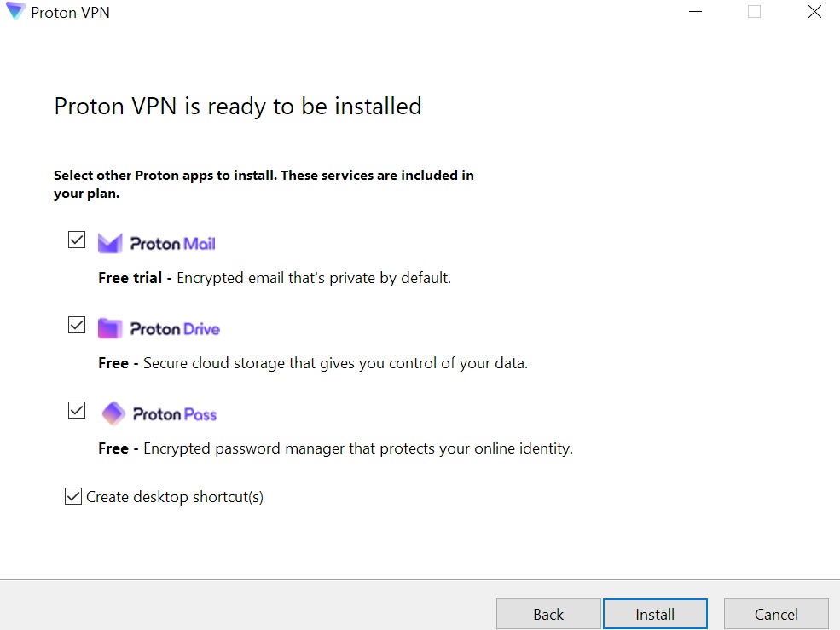
Task: Uncheck the Proton Drive install checkbox
Action: pyautogui.click(x=77, y=325)
